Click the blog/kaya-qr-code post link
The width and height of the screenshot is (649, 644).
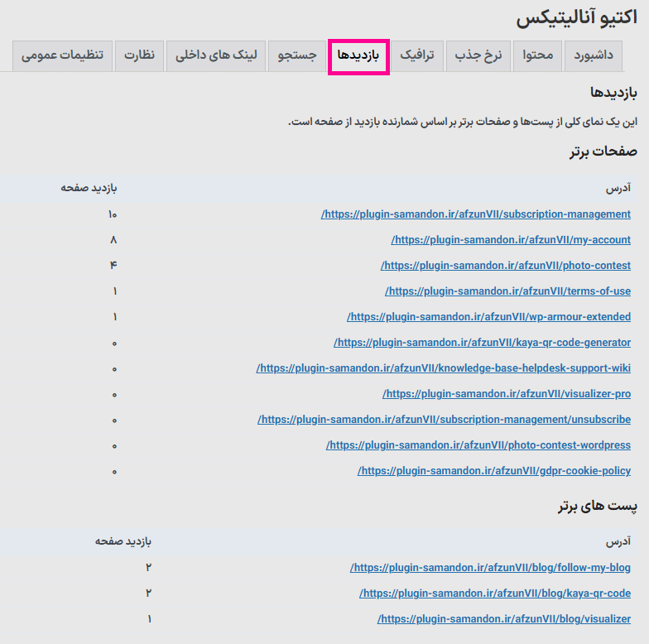[x=495, y=594]
